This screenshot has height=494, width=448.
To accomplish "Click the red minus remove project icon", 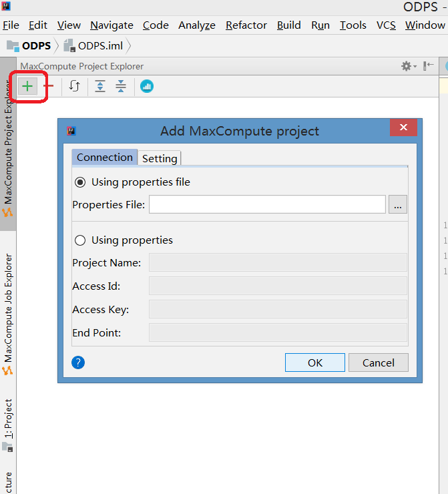I will tap(49, 85).
